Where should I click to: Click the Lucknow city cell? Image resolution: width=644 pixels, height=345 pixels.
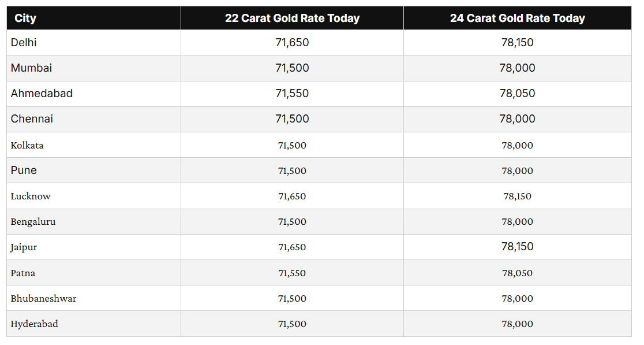pyautogui.click(x=31, y=196)
